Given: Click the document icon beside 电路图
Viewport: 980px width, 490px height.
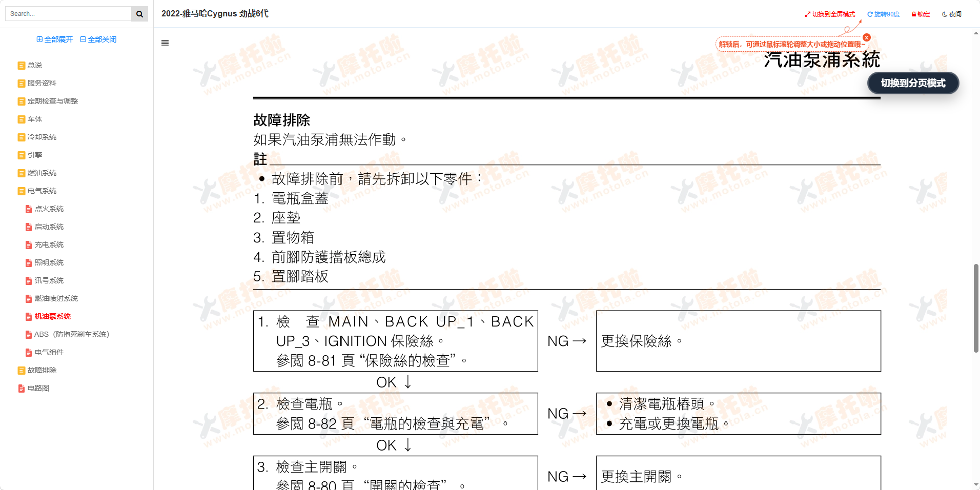Looking at the screenshot, I should coord(22,389).
